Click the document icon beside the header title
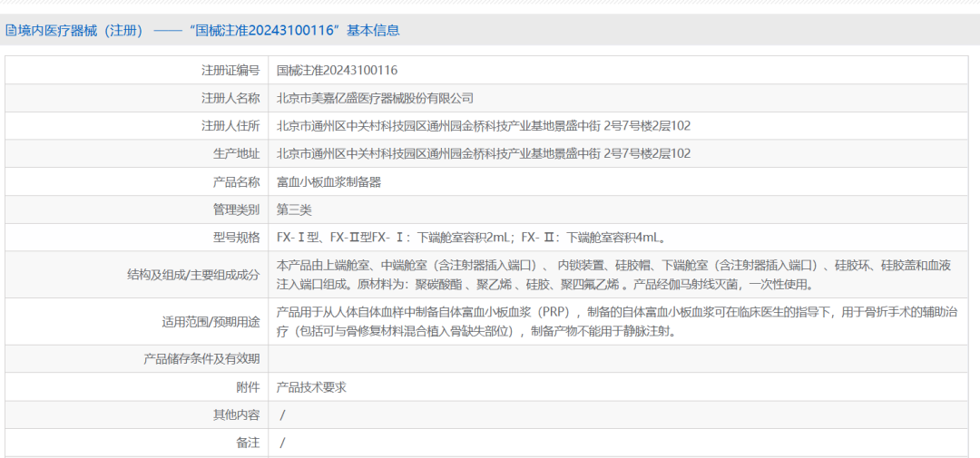Image resolution: width=980 pixels, height=458 pixels. click(x=11, y=30)
